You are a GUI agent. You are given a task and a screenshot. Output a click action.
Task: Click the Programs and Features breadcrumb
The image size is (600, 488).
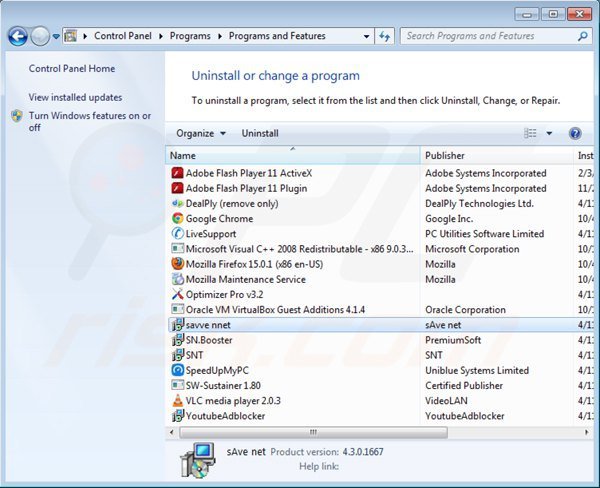click(x=277, y=36)
